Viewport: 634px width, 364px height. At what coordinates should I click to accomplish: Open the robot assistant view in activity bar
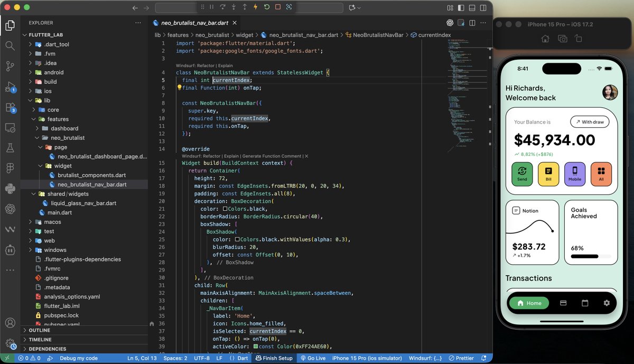coord(10,249)
